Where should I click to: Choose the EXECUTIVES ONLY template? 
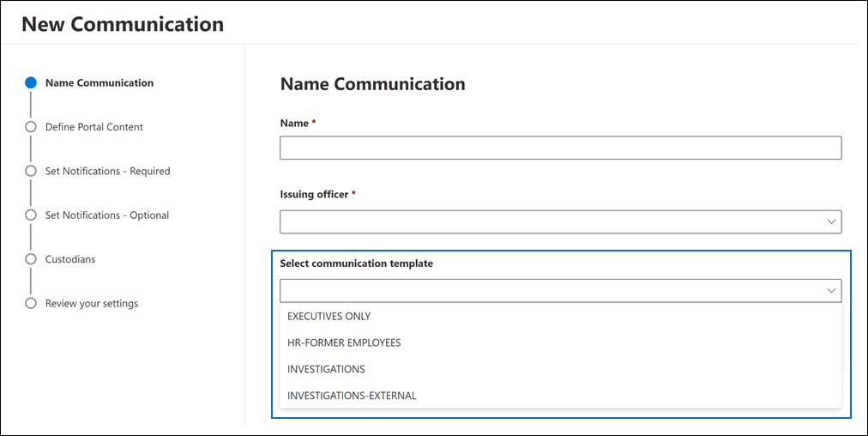click(x=560, y=317)
